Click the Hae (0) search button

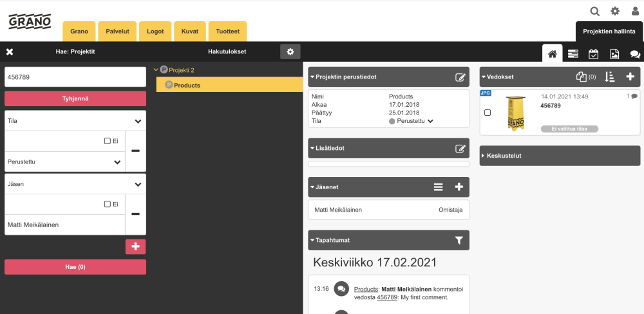(x=75, y=267)
